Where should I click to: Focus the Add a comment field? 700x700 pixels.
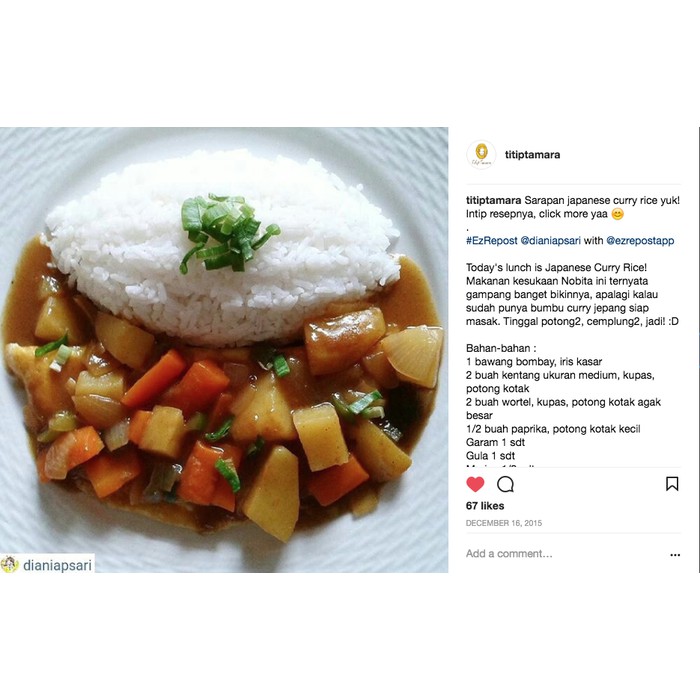(x=509, y=554)
